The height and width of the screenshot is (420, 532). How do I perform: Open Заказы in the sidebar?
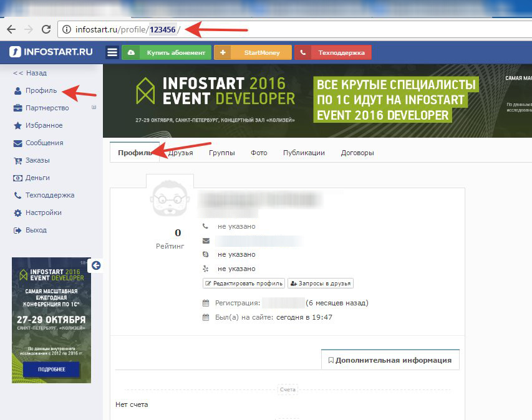[x=37, y=160]
